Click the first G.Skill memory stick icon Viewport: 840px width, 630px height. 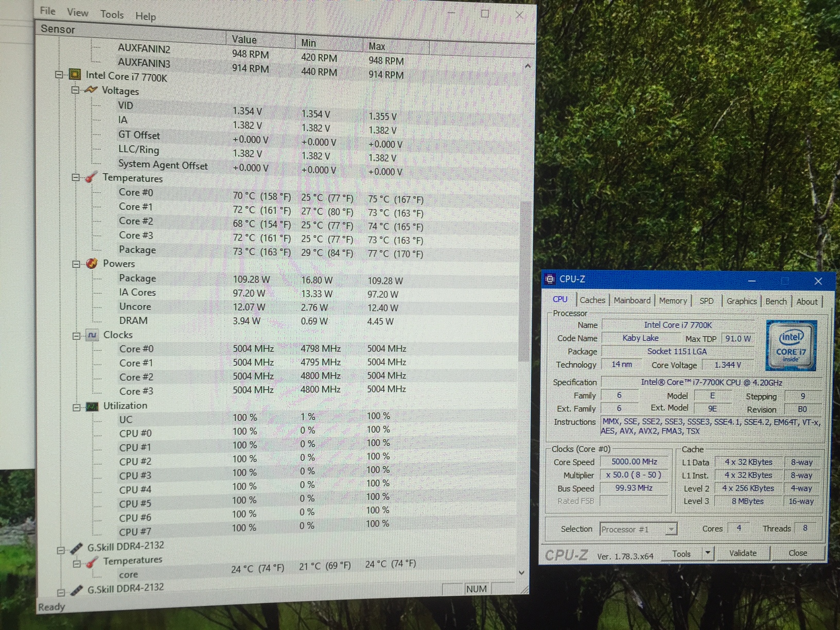point(76,548)
